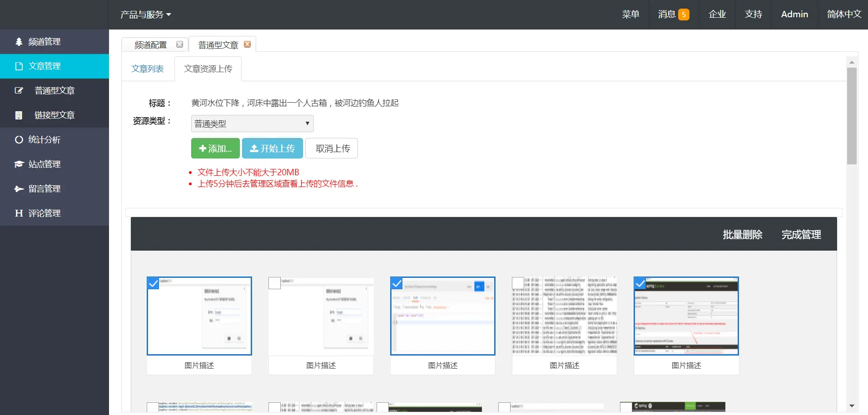The image size is (868, 415).
Task: Click the page vertical scrollbar thumb
Action: coord(852,116)
